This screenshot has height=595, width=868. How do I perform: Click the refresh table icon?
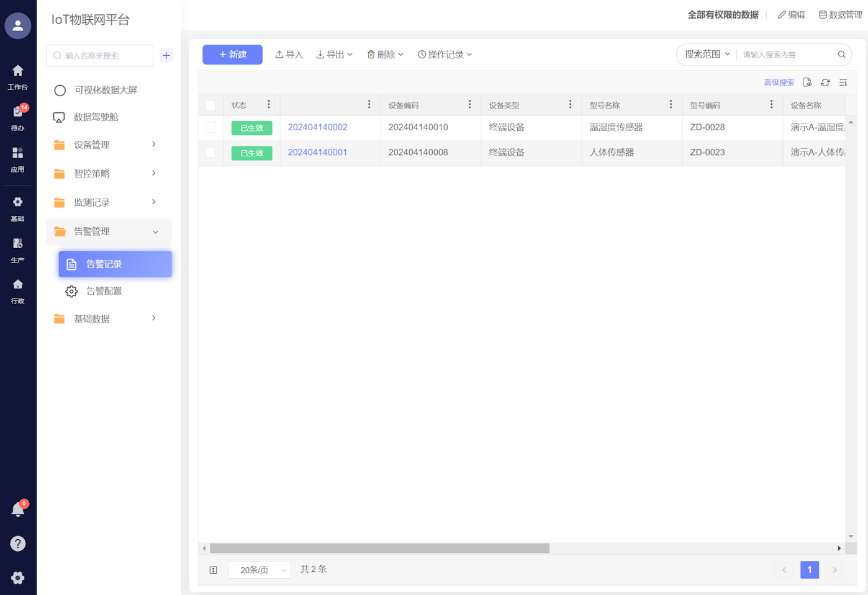[x=825, y=83]
